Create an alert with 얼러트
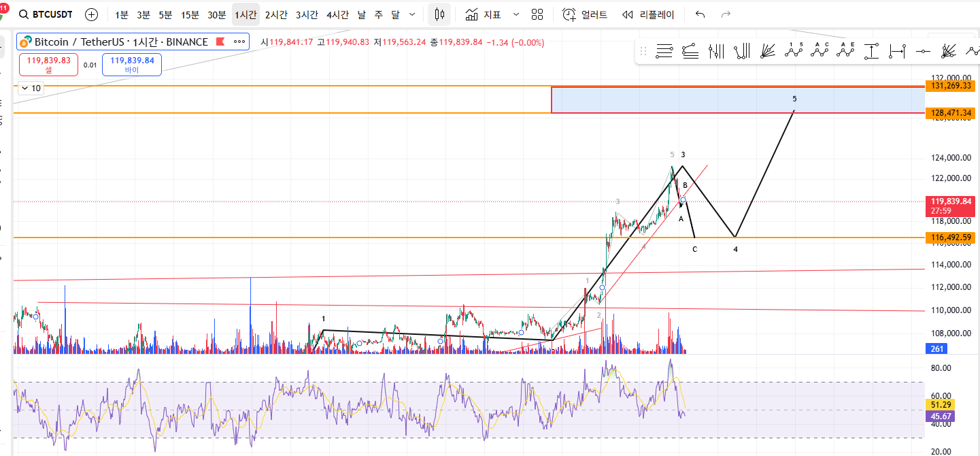The height and width of the screenshot is (456, 980). [x=586, y=14]
